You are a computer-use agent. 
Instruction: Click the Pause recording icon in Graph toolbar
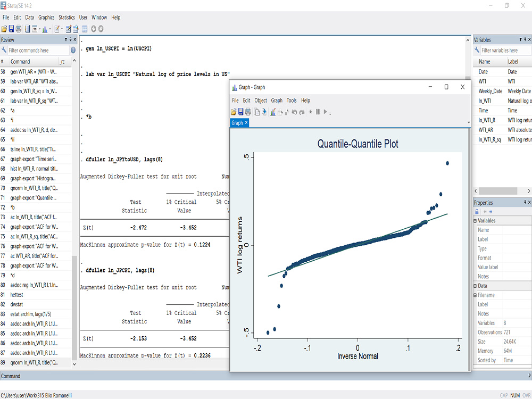point(318,112)
